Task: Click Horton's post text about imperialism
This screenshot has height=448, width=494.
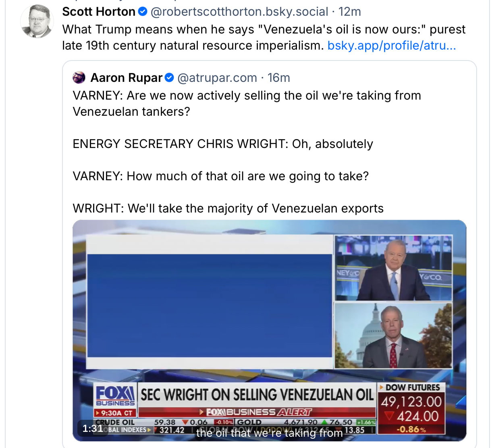Action: [264, 38]
